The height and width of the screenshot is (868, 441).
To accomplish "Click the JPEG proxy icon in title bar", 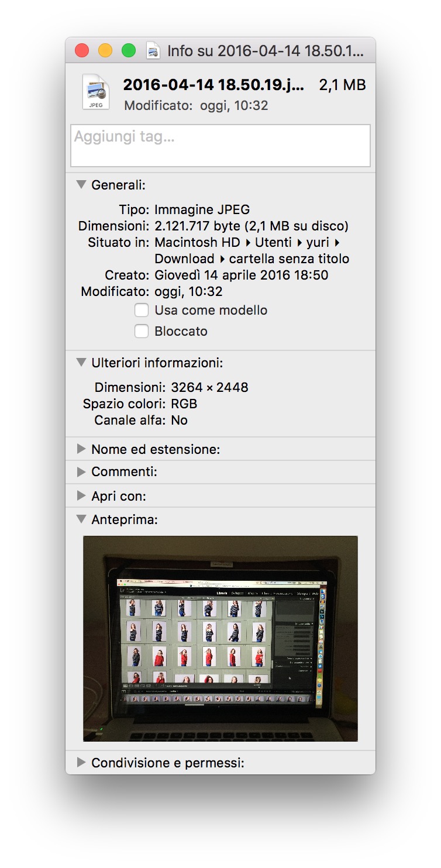I will [x=153, y=51].
